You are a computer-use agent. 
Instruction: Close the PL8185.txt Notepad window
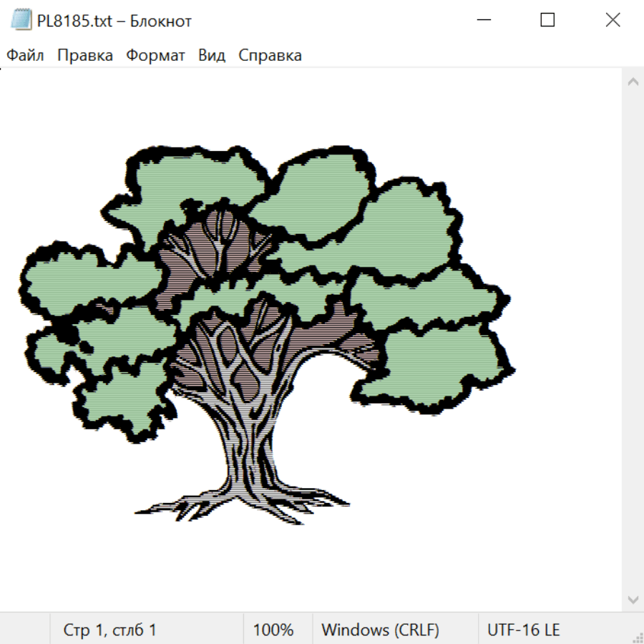point(613,21)
